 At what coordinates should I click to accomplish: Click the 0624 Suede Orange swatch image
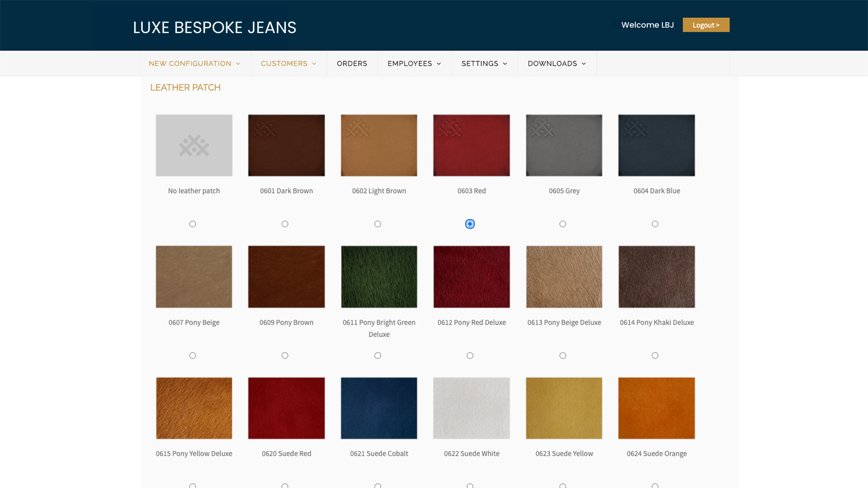coord(656,408)
